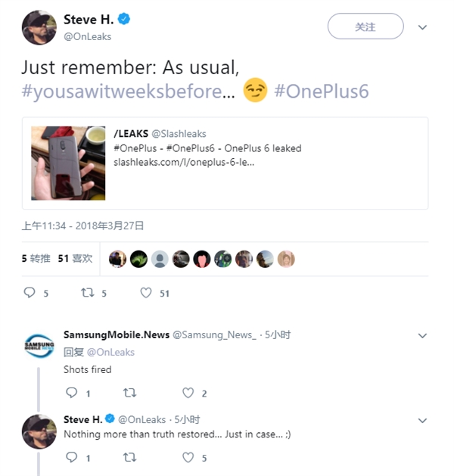Like the main tweet with heart icon

click(x=146, y=293)
